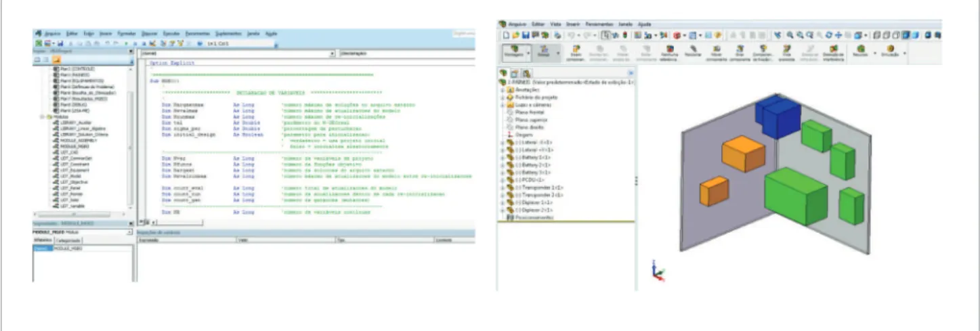Viewport: 980px width, 331px height.
Task: Click New document icon in SolidWorks toolbar
Action: (506, 35)
